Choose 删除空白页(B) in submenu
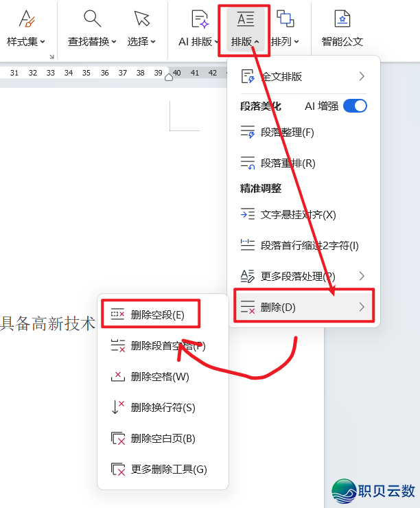 pyautogui.click(x=163, y=439)
